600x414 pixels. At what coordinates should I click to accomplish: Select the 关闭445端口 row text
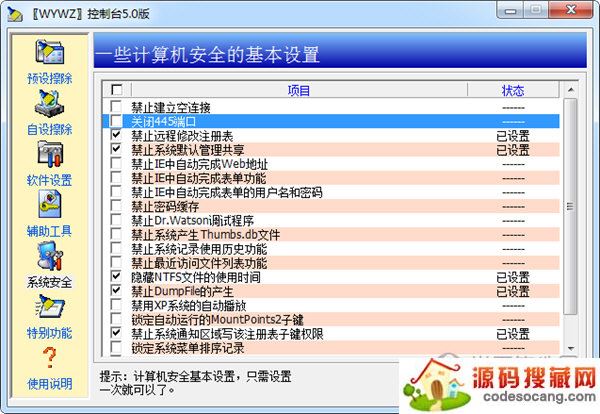(164, 122)
